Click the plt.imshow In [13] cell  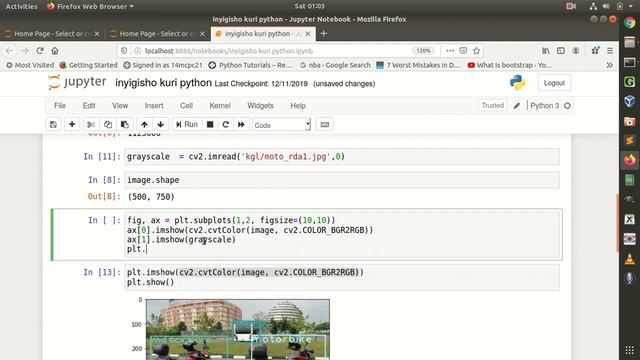click(342, 277)
